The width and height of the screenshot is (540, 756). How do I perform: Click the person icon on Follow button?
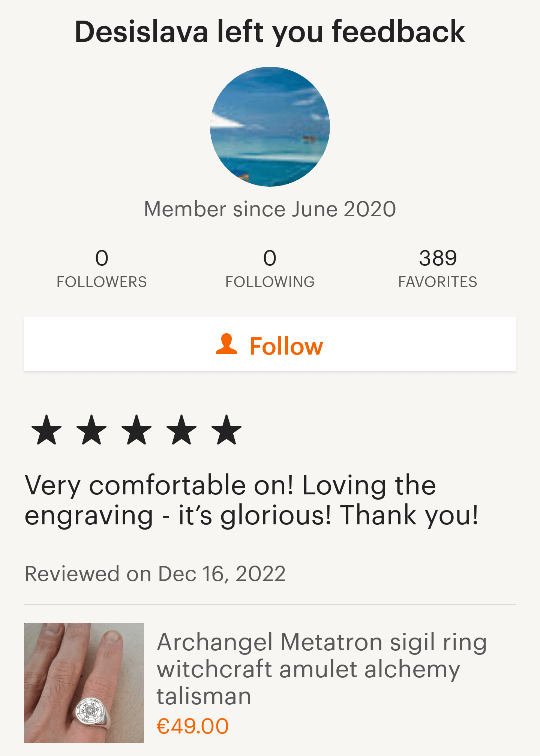[x=226, y=344]
